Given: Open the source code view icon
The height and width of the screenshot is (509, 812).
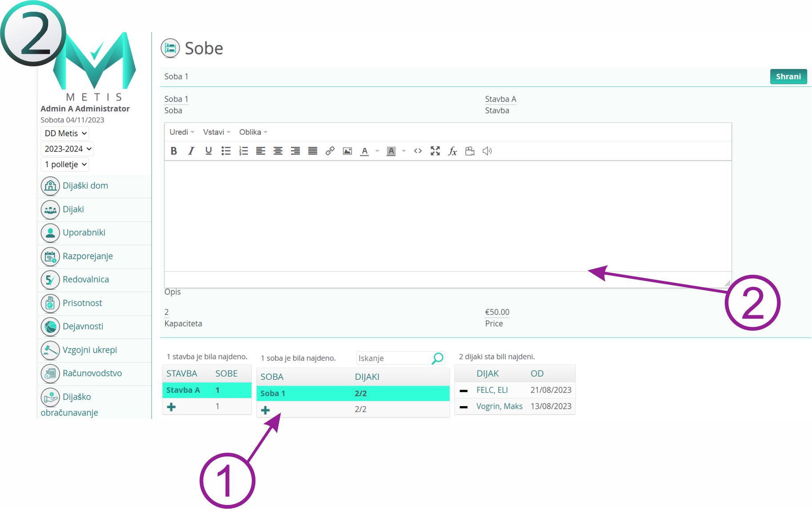Looking at the screenshot, I should pos(417,151).
